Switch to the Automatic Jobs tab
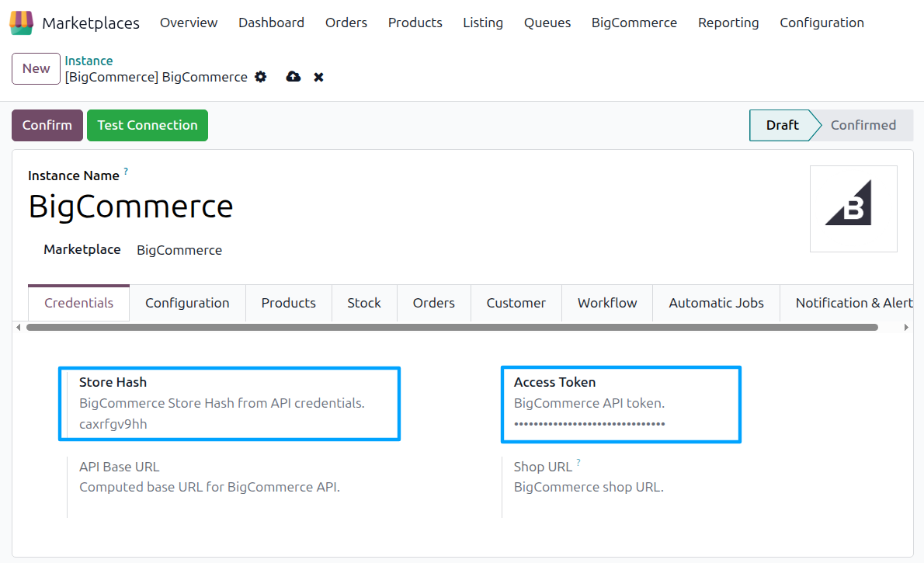This screenshot has height=563, width=924. [716, 303]
